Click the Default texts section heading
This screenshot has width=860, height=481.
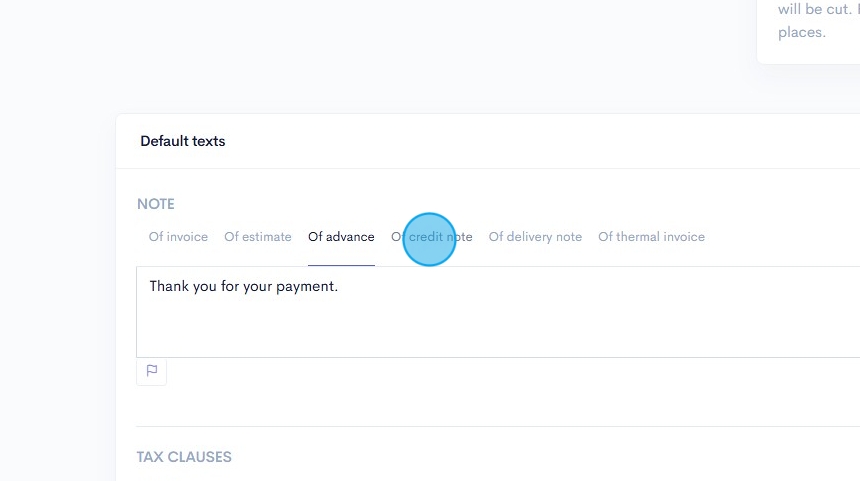point(183,141)
